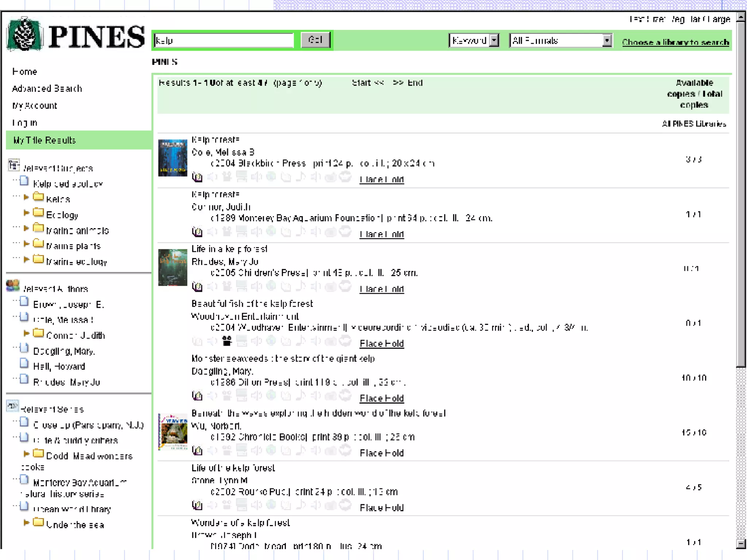Click book format icon for Kelp forests by Cole
The image size is (747, 560).
(197, 177)
